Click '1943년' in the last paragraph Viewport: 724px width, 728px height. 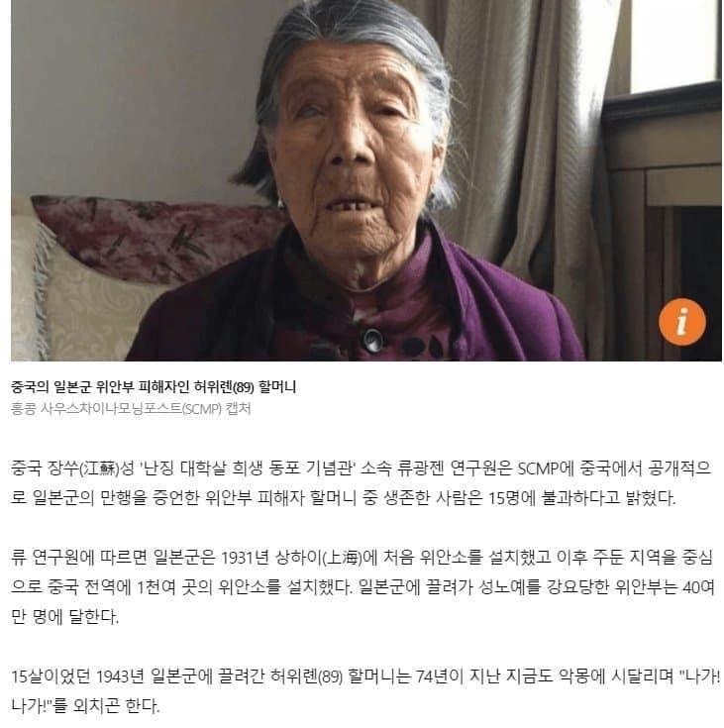[120, 676]
